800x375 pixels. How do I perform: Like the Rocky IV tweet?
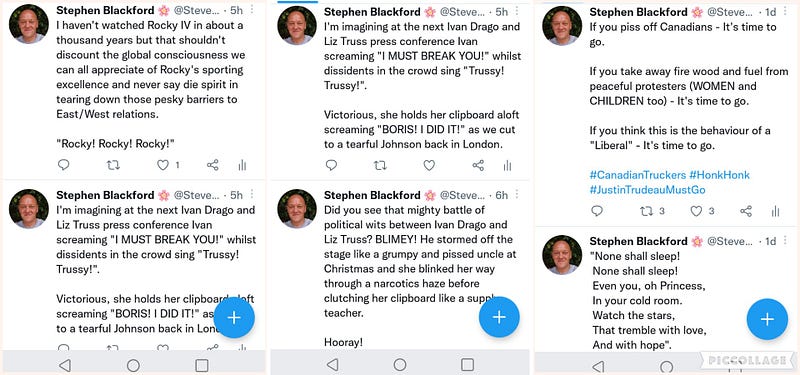[163, 165]
